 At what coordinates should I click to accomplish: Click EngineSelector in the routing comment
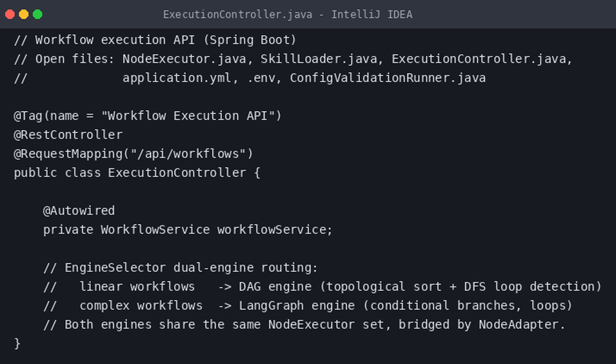(x=115, y=267)
